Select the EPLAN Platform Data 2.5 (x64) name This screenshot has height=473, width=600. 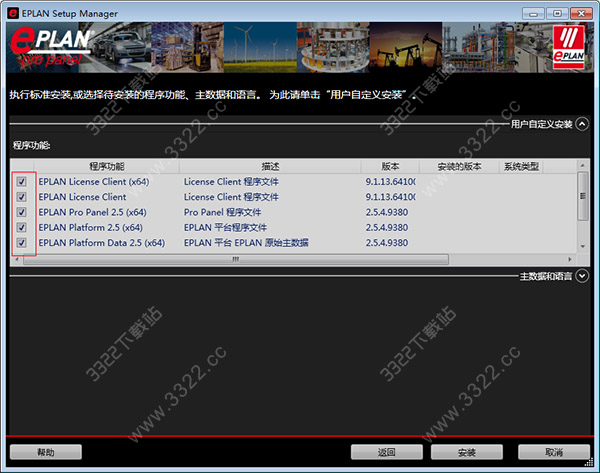point(102,243)
